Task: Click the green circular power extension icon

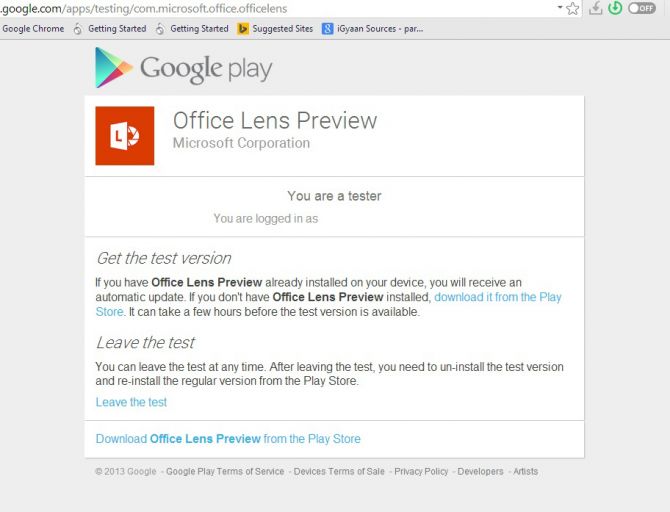Action: (x=616, y=8)
